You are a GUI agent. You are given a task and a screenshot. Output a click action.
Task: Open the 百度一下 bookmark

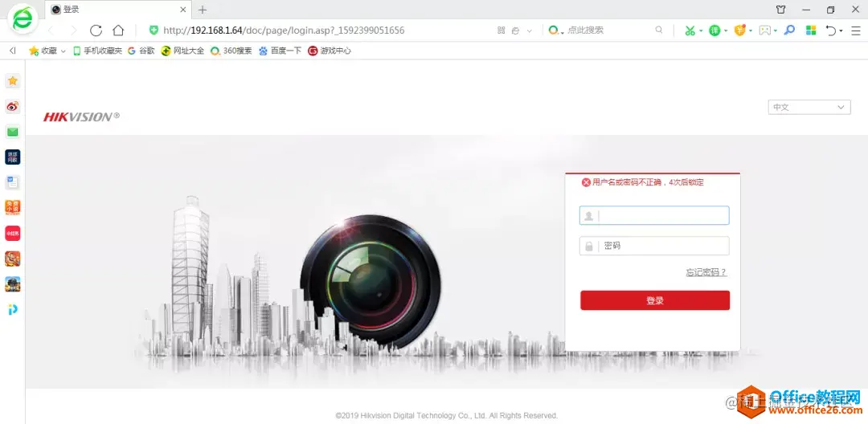[x=280, y=51]
